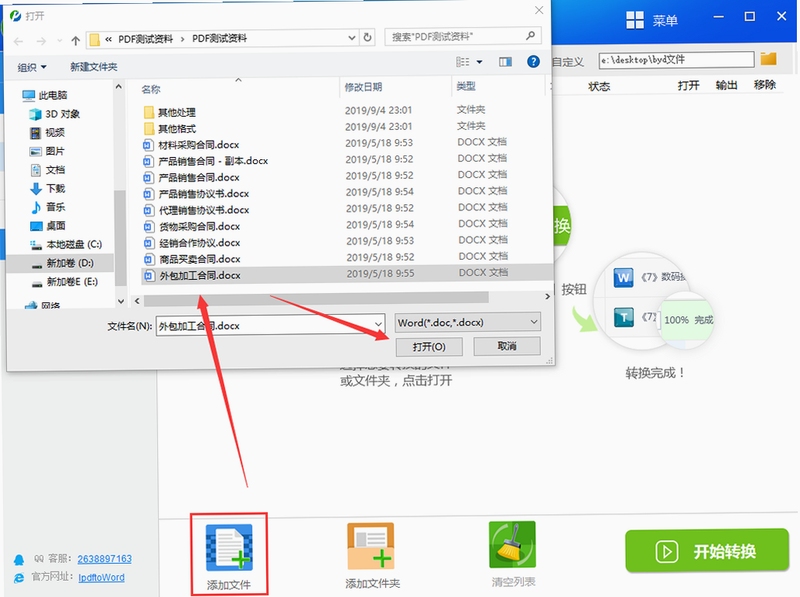Open 本地磁盘 (C:) in navigation pane
This screenshot has width=800, height=597.
[66, 244]
